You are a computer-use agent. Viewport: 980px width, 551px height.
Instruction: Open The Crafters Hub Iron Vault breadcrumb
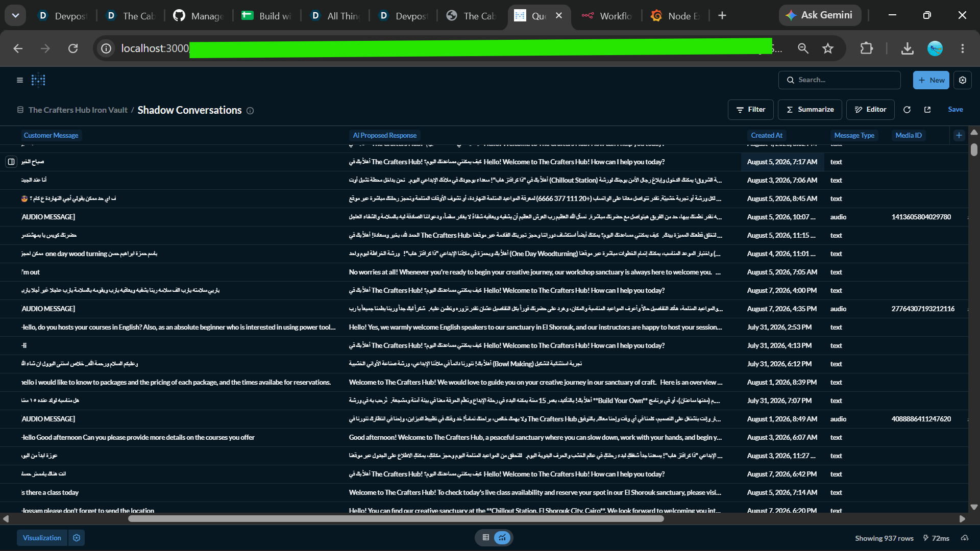[x=78, y=110]
